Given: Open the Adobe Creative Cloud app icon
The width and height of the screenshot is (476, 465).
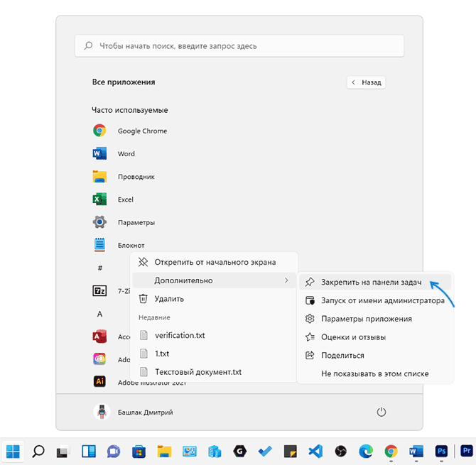Looking at the screenshot, I should (99, 359).
